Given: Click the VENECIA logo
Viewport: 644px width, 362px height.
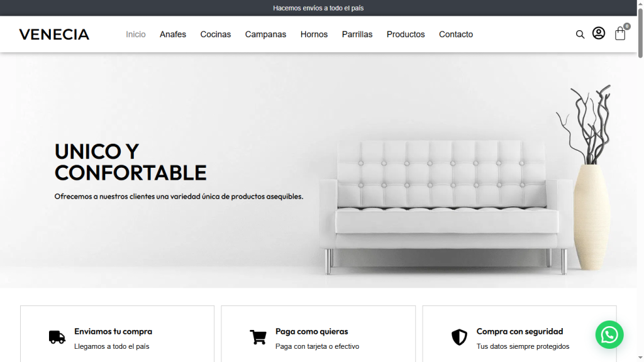Looking at the screenshot, I should coord(54,35).
